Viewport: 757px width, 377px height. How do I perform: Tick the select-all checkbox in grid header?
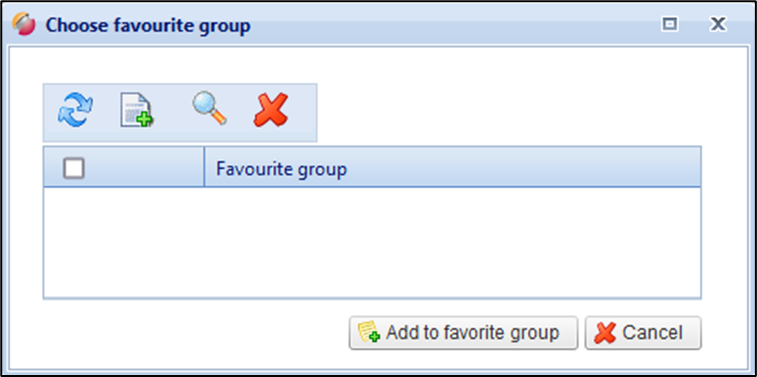click(74, 168)
